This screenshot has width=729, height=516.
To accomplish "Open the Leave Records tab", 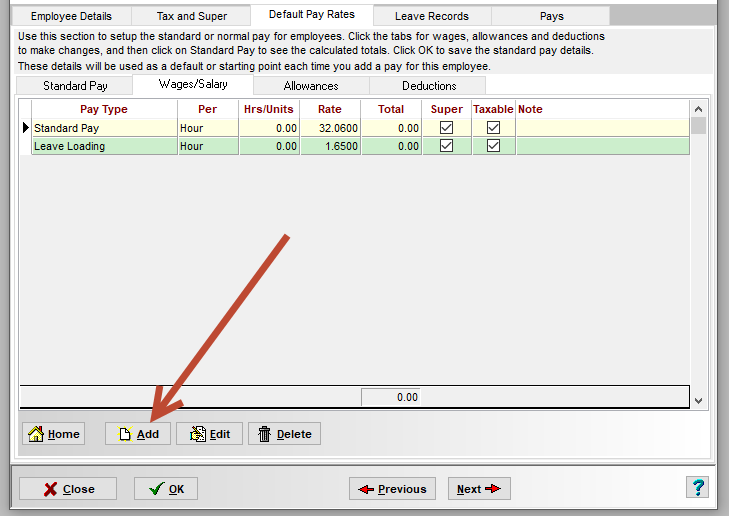I will (x=430, y=16).
